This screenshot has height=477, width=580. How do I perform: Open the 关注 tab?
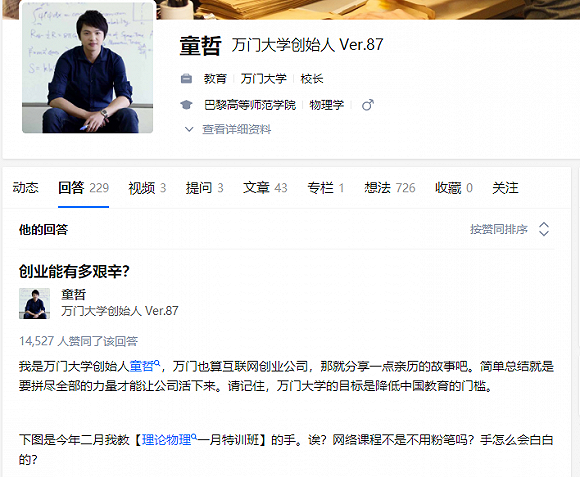505,188
